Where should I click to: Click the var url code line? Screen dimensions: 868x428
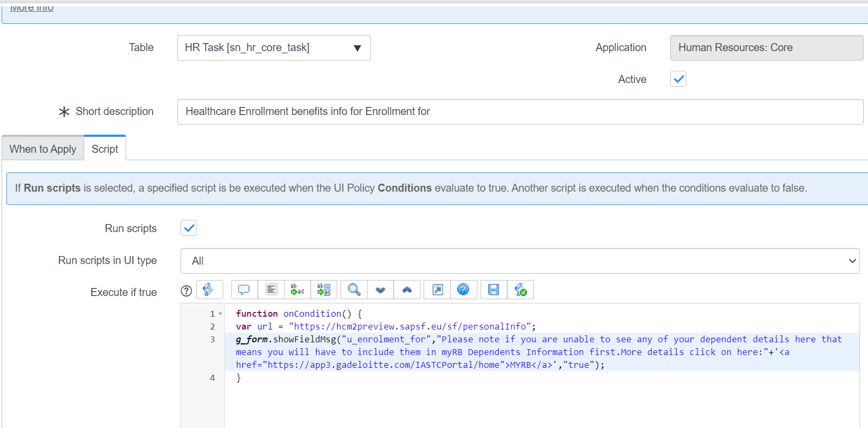(x=386, y=326)
